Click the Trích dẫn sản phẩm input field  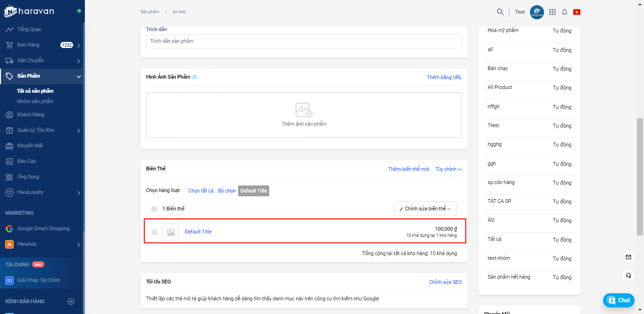tap(304, 41)
